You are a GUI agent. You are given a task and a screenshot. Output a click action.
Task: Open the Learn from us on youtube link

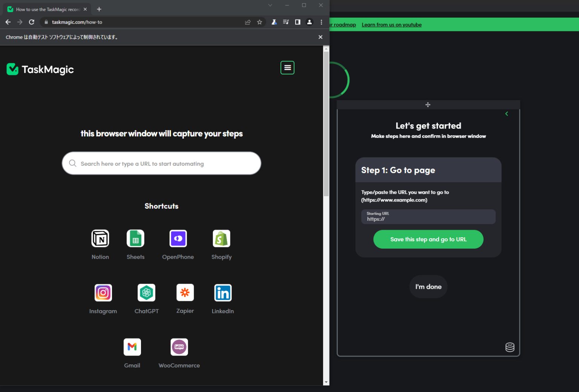tap(392, 24)
